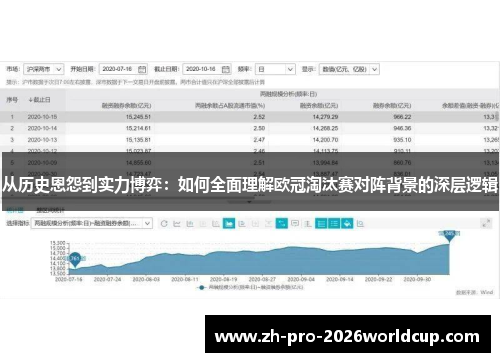Screen dimensions: 500x362
Task: Open the calendar icon for the start date
Action: coord(142,69)
